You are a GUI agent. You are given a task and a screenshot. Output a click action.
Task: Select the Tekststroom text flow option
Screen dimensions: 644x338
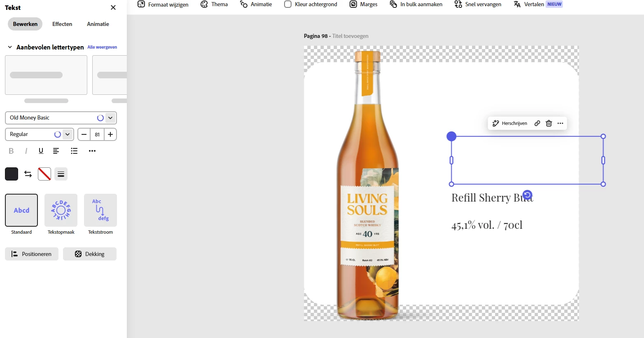(x=100, y=210)
